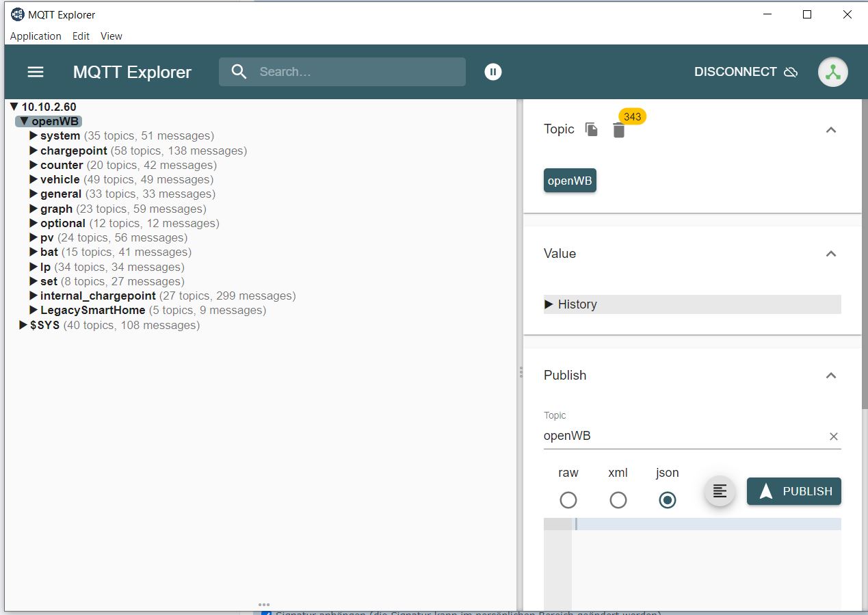Click the Value section heading

click(x=560, y=253)
